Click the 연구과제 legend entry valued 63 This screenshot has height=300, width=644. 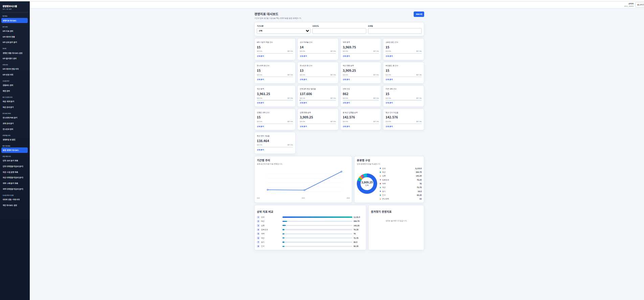tap(401, 199)
